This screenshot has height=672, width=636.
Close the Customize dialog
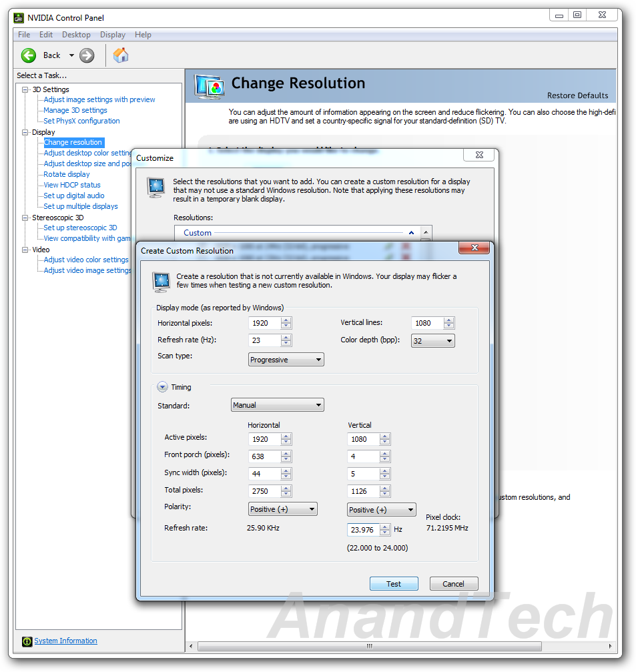point(479,155)
